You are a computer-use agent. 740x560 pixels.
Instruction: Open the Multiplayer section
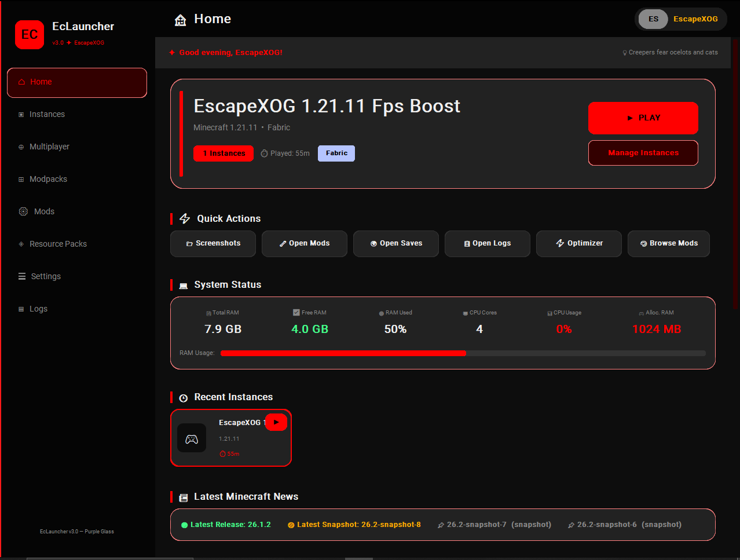[x=77, y=147]
